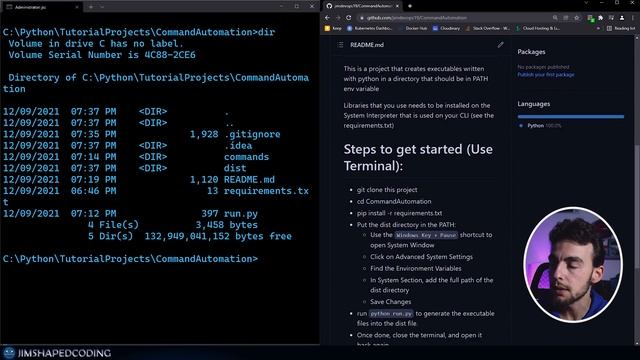Viewport: 640px width, 360px height.
Task: Click 'Steps to get started' heading
Action: [x=418, y=158]
